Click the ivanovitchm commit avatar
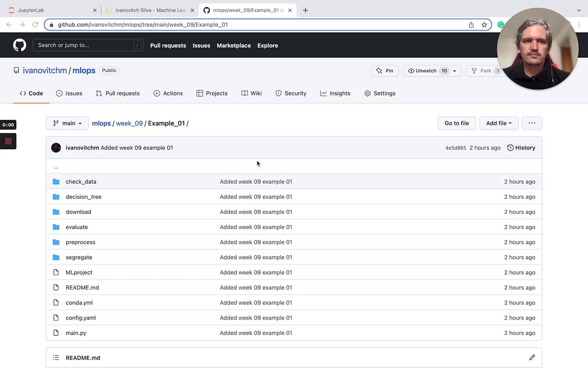Screen dimensions: 588x368 click(56, 148)
